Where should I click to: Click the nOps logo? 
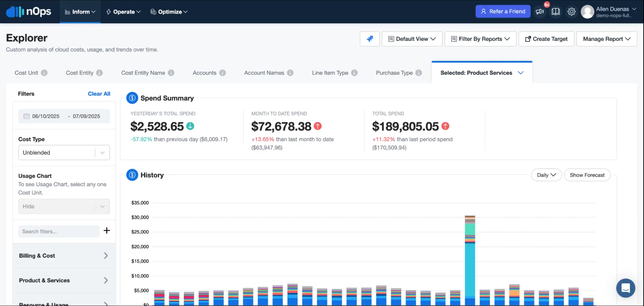click(29, 12)
